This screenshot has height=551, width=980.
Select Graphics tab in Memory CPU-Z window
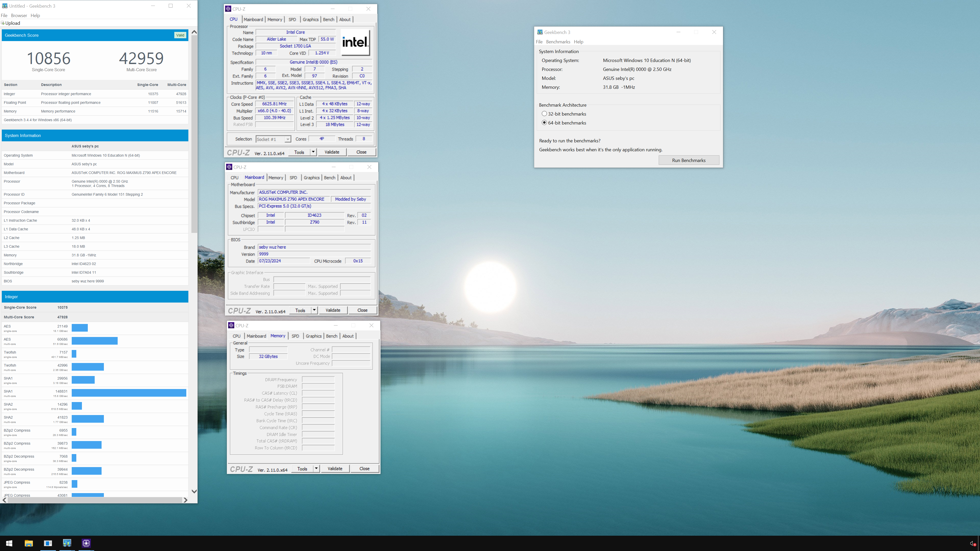314,336
